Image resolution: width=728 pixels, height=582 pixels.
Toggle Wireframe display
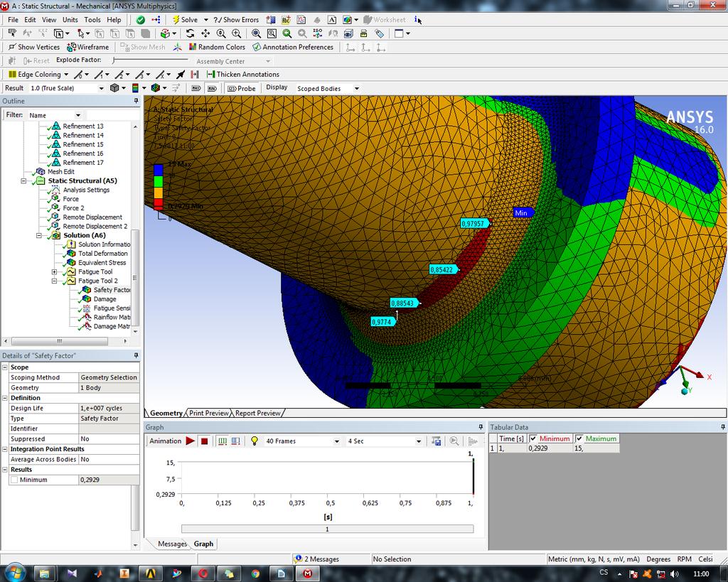(87, 47)
